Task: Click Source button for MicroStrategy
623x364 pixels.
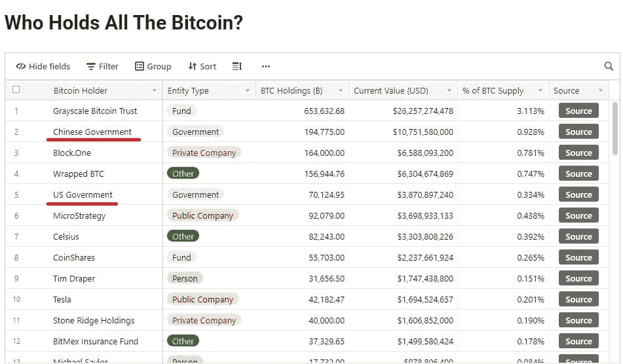Action: point(578,215)
